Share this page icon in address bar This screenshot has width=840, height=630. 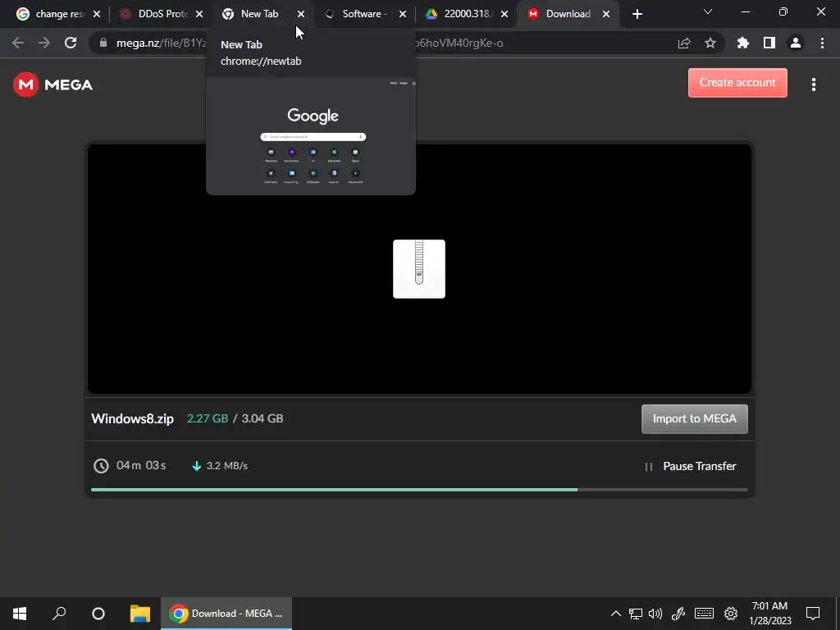684,43
